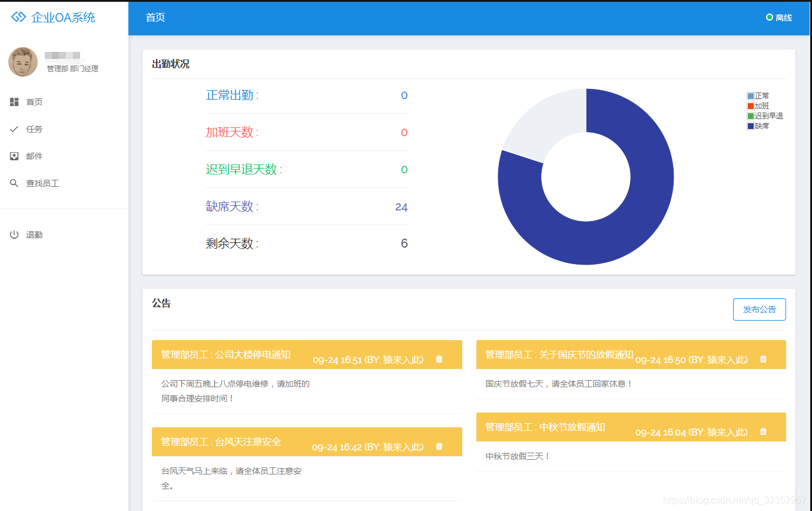Click the dashboard icon beside 首页
Image resolution: width=812 pixels, height=511 pixels.
pos(14,102)
